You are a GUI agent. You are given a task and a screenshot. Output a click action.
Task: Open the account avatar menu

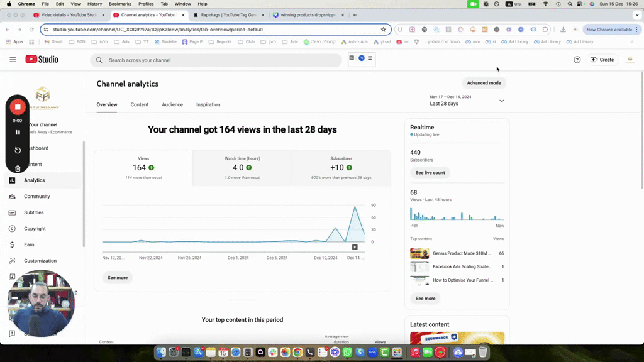pyautogui.click(x=630, y=60)
